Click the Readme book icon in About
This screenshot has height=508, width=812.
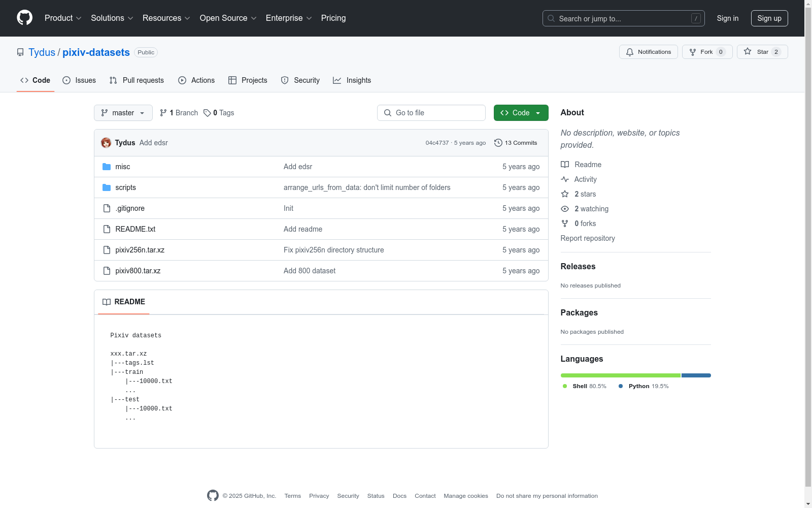click(565, 165)
